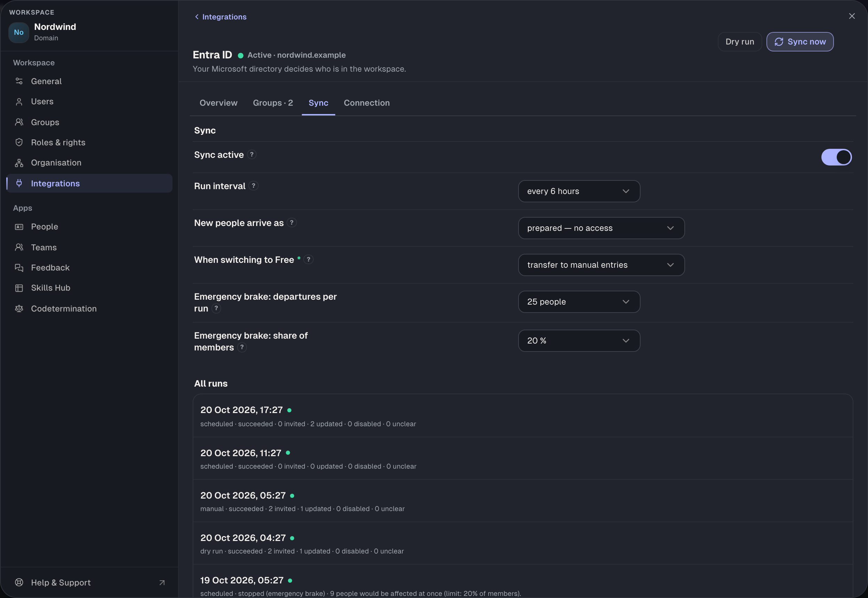Click the Dry run button
The height and width of the screenshot is (598, 868).
pos(739,42)
